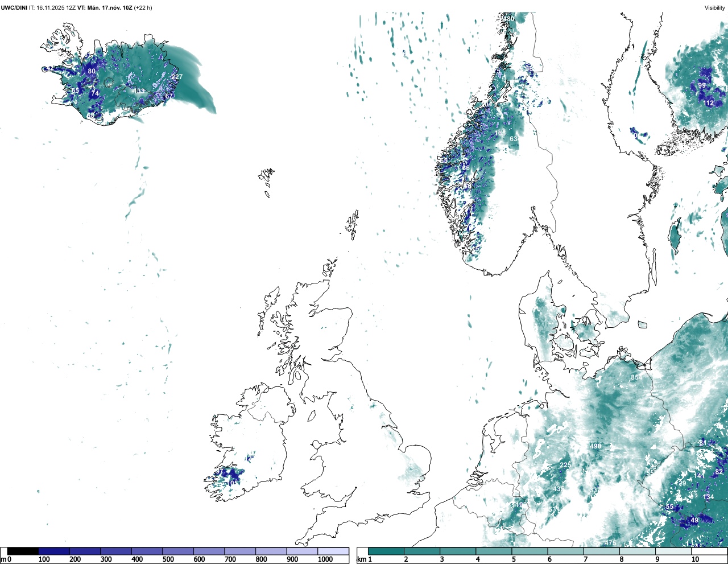Click the '476' value near the bottom map edge
This screenshot has width=728, height=564.
[610, 542]
